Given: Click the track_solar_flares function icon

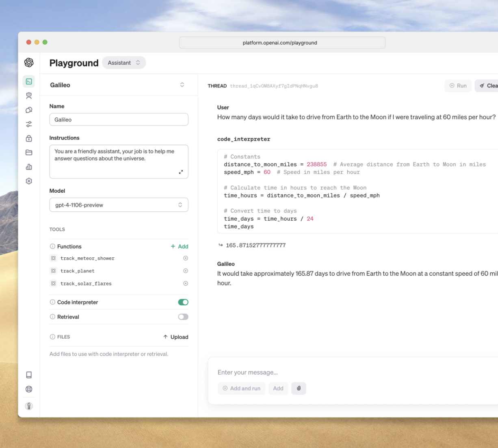Looking at the screenshot, I should tap(53, 283).
